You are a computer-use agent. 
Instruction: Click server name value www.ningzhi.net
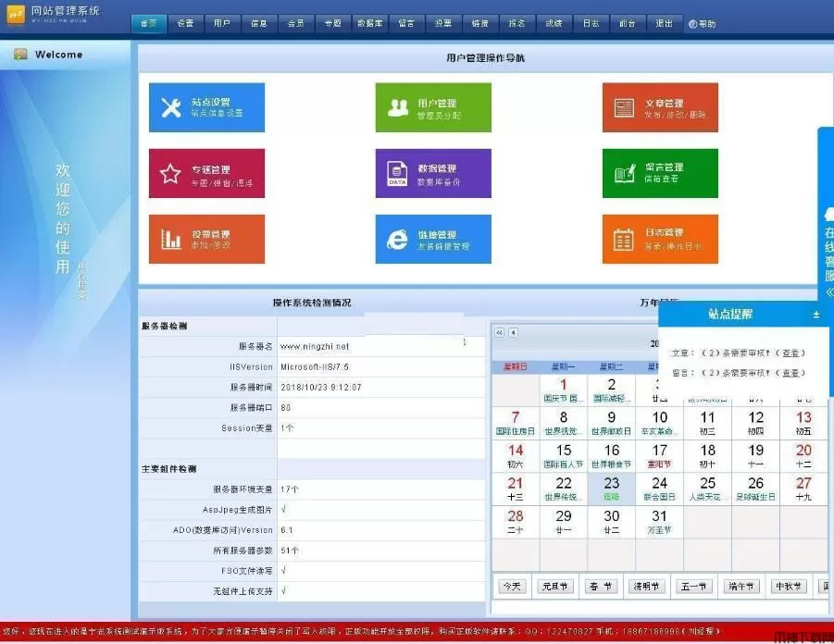point(315,347)
